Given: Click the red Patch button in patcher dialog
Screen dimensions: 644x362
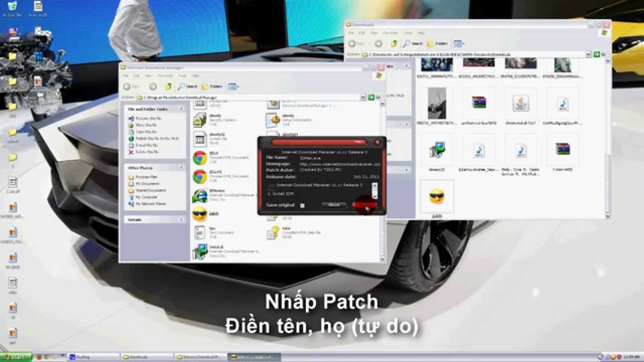Looking at the screenshot, I should point(365,205).
